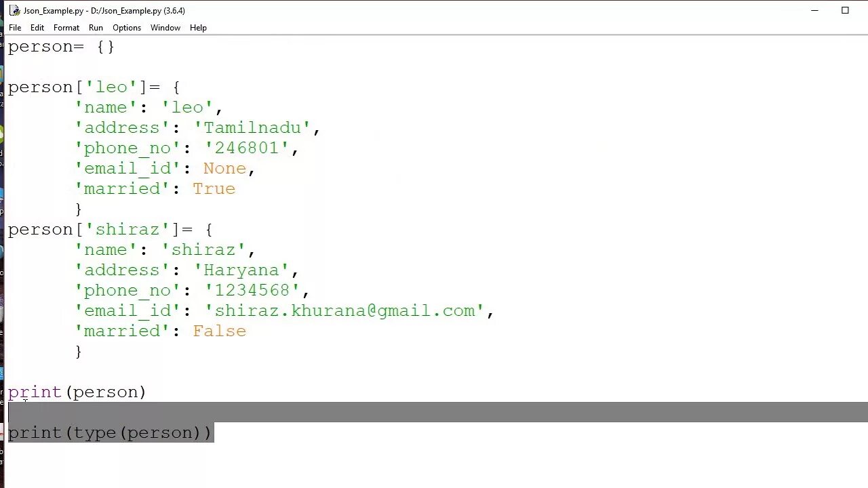Minimize the Json_Example.py window
The width and height of the screenshot is (868, 488).
pyautogui.click(x=814, y=10)
